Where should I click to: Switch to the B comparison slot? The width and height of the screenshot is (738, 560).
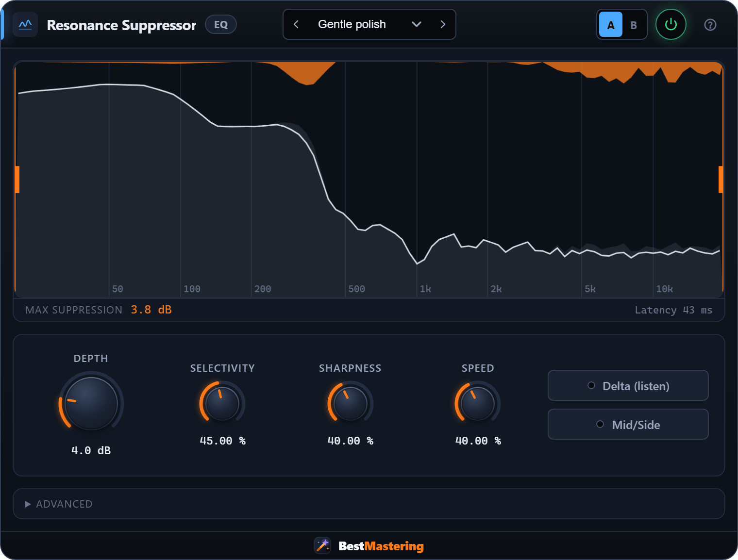click(634, 25)
